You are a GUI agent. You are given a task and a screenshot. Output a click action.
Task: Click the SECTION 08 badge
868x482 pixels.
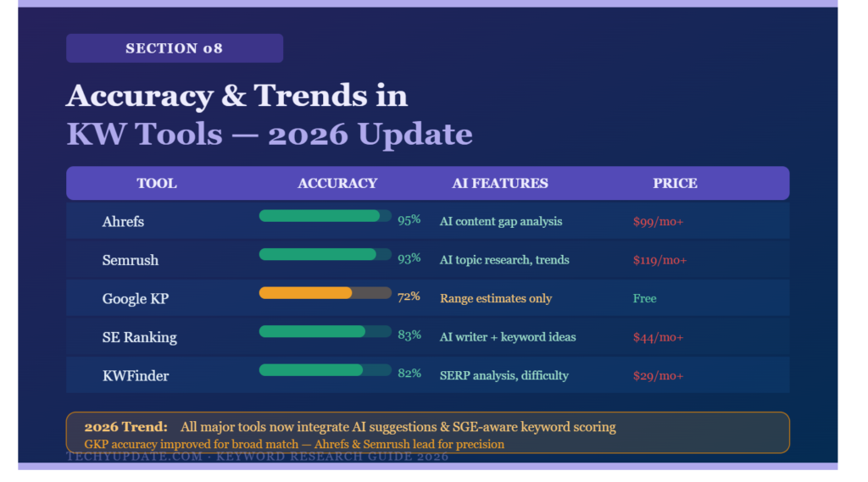tap(175, 48)
